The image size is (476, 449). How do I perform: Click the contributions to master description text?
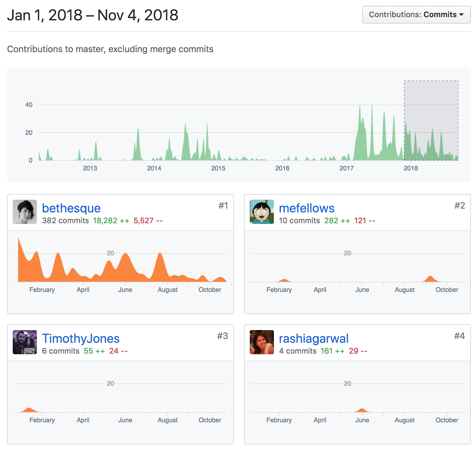tap(110, 49)
